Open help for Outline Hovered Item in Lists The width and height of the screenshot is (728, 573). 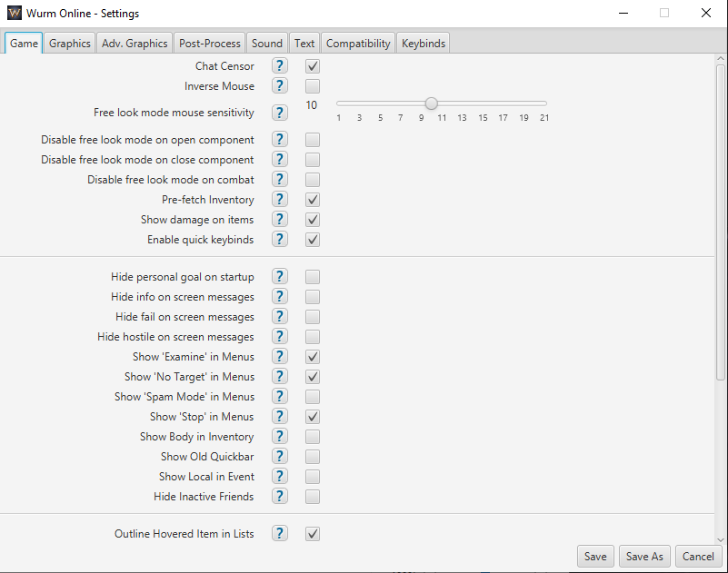click(x=280, y=534)
